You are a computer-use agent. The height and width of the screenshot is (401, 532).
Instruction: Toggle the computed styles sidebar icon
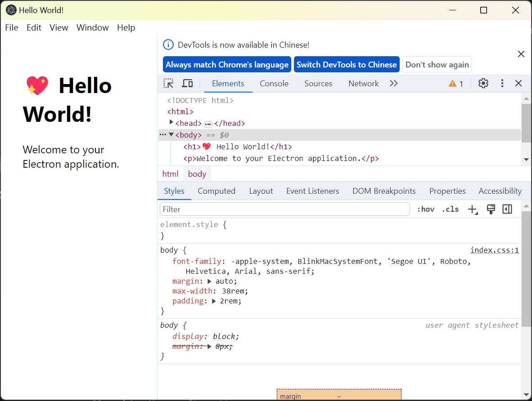click(507, 209)
